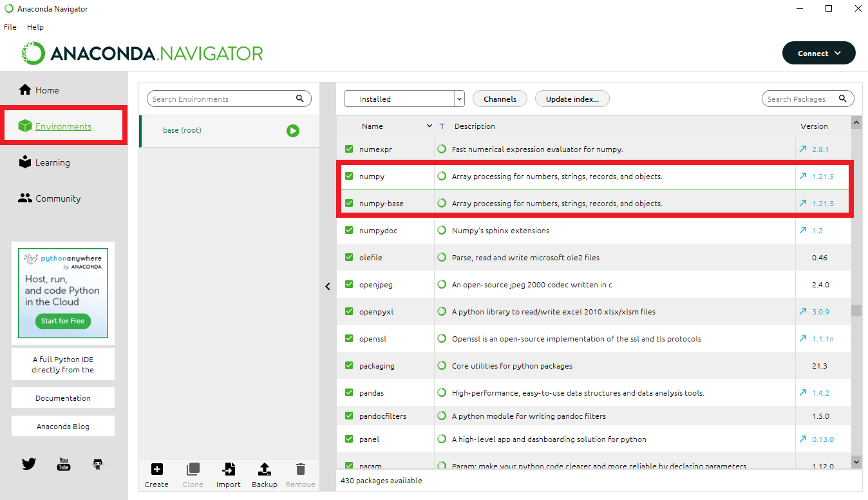The width and height of the screenshot is (868, 500).
Task: Backup the environment
Action: (264, 476)
